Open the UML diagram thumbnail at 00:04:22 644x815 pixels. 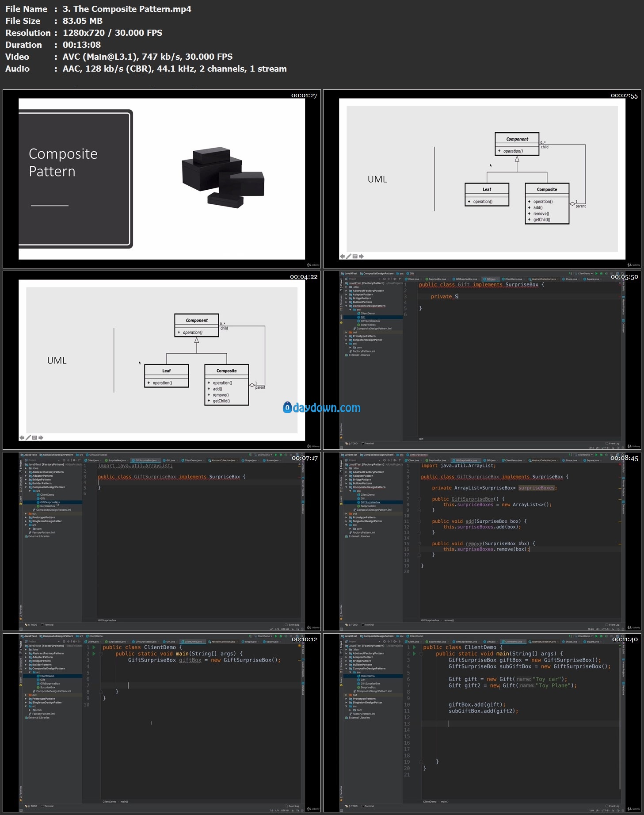[162, 360]
